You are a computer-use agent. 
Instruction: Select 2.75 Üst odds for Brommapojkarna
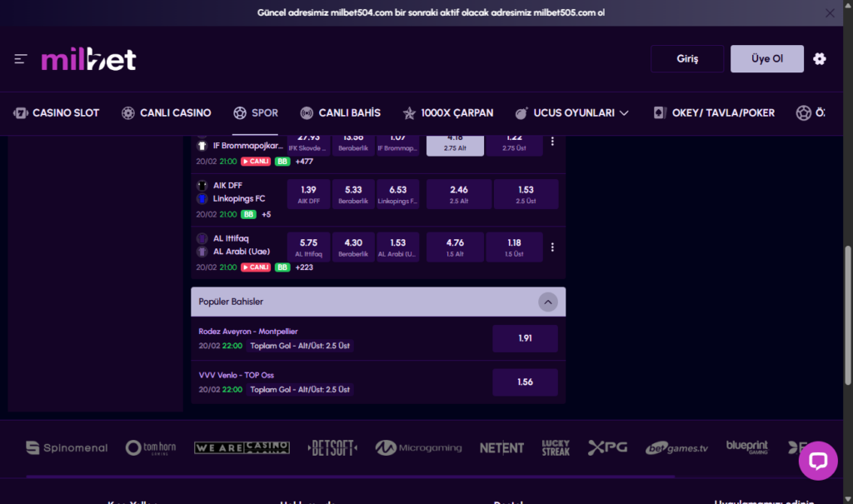(514, 145)
